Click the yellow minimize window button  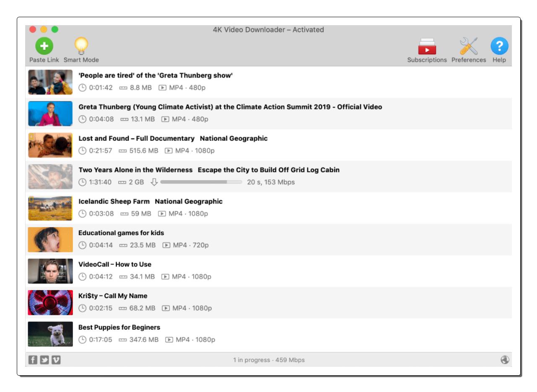44,29
